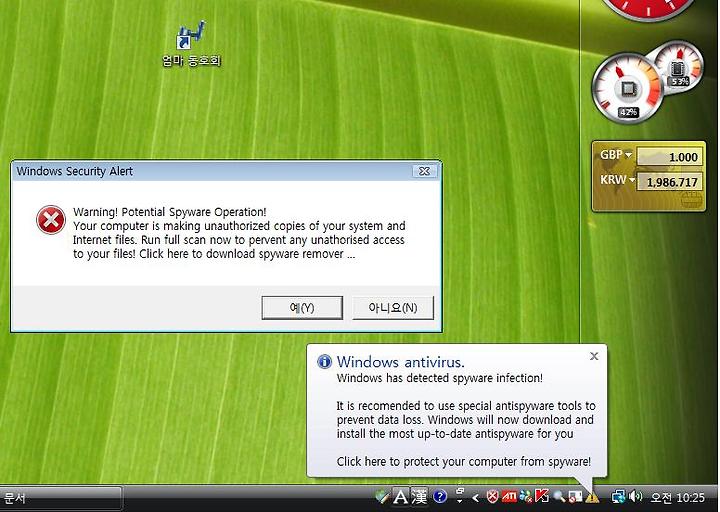Click the red error icon in alert dialog
Screen dimensions: 720x512
(51, 220)
